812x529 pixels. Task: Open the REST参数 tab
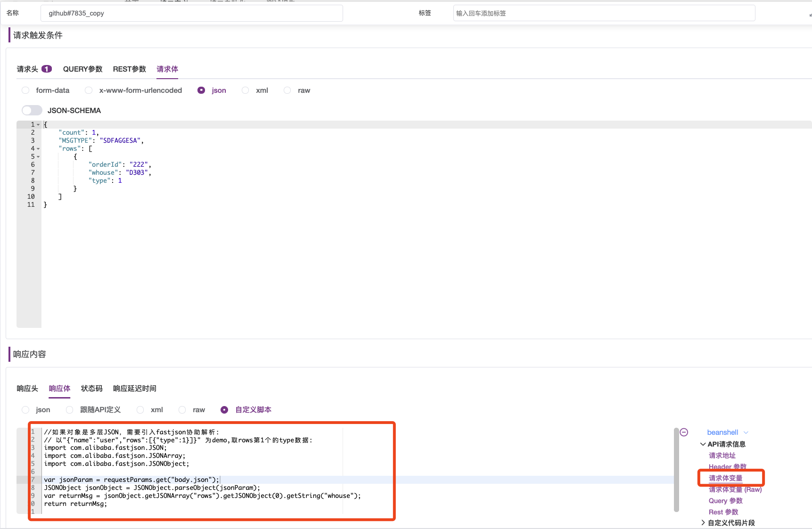click(x=129, y=69)
